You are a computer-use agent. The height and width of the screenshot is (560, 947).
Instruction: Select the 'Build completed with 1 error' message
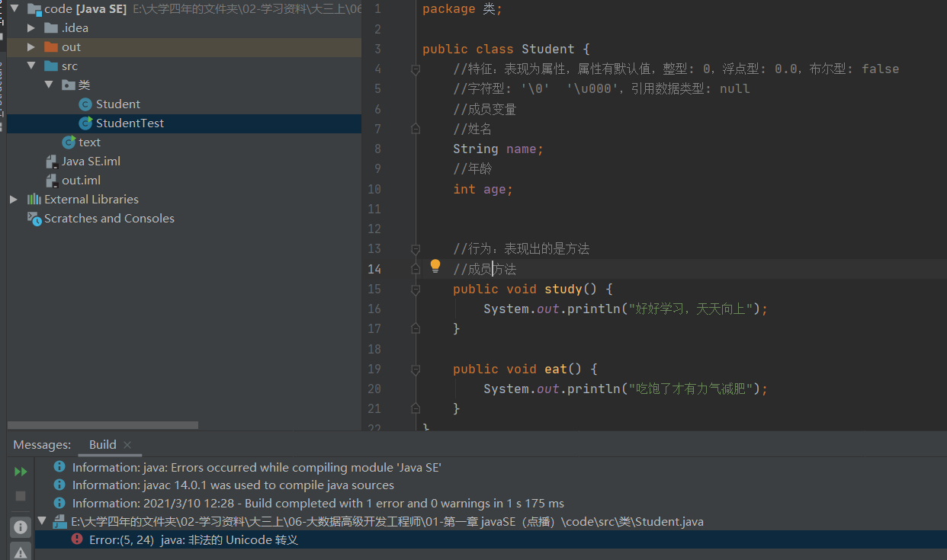click(318, 503)
